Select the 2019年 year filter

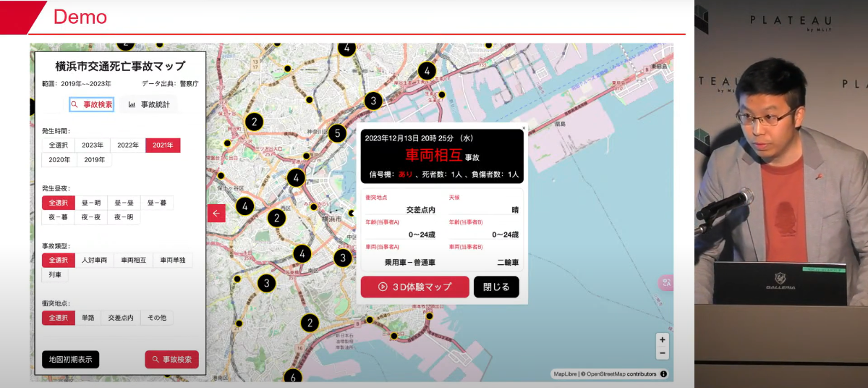[95, 159]
